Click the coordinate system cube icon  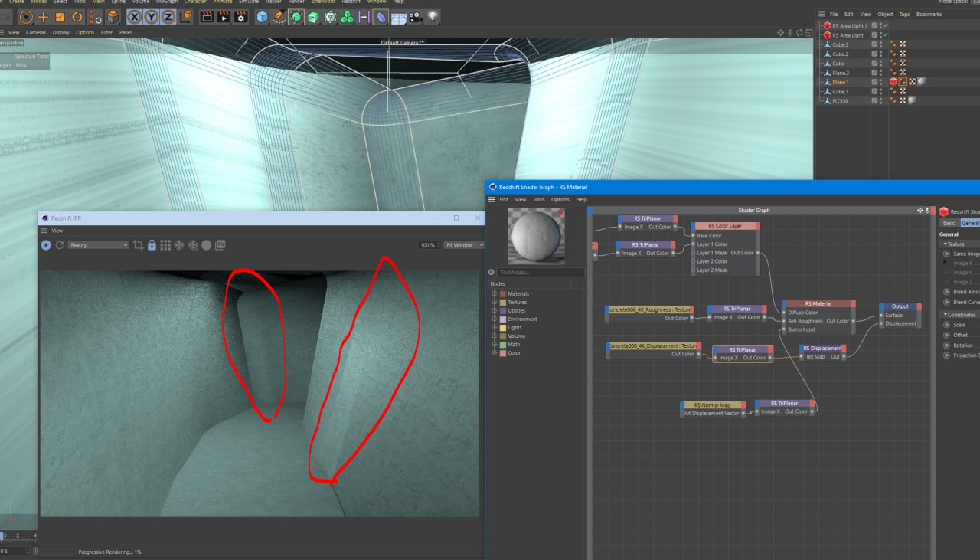(185, 17)
